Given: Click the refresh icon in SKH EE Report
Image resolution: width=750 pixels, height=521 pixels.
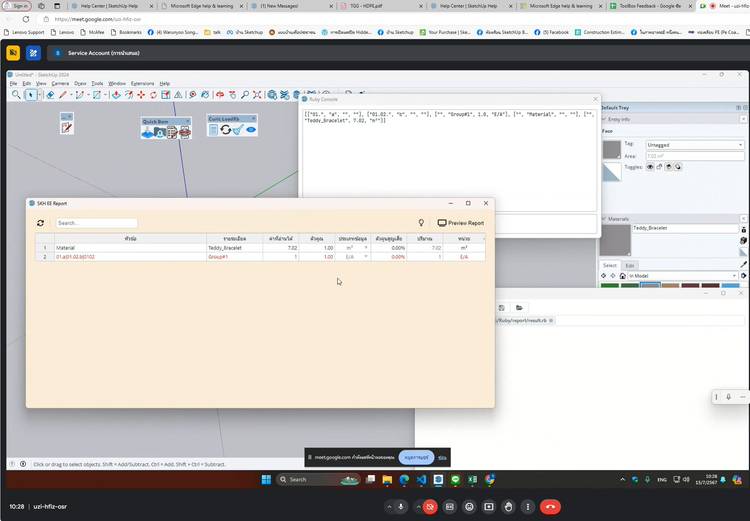Looking at the screenshot, I should point(40,223).
